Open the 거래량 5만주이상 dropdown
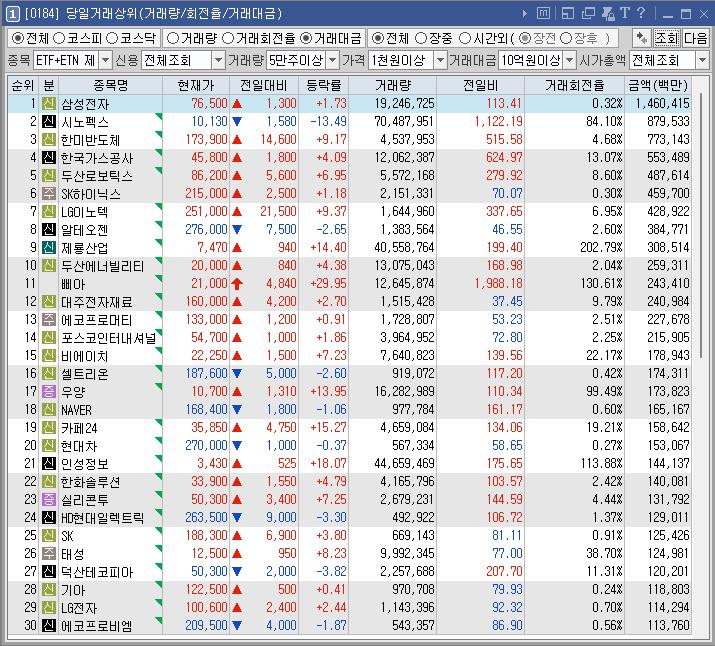 pyautogui.click(x=333, y=60)
